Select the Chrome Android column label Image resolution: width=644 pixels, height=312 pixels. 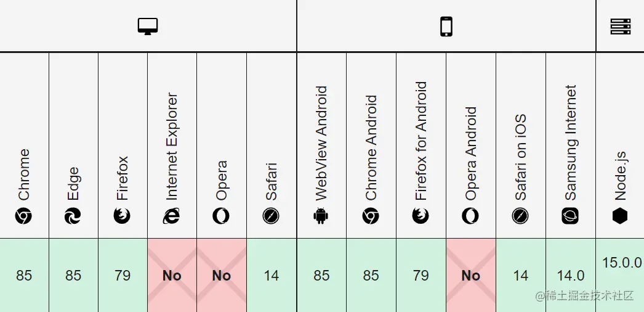tap(371, 147)
